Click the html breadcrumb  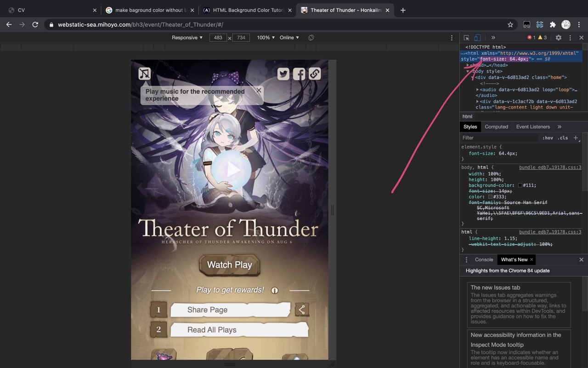point(467,116)
